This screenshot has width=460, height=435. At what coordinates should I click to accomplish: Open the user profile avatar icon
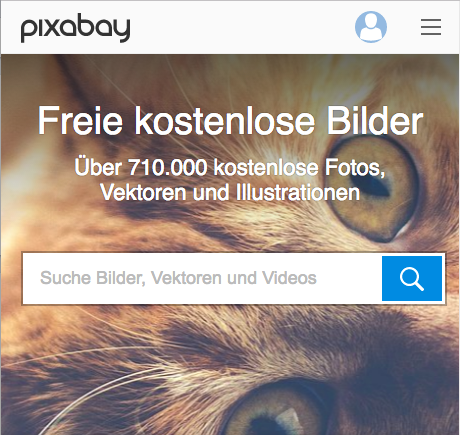[x=371, y=27]
